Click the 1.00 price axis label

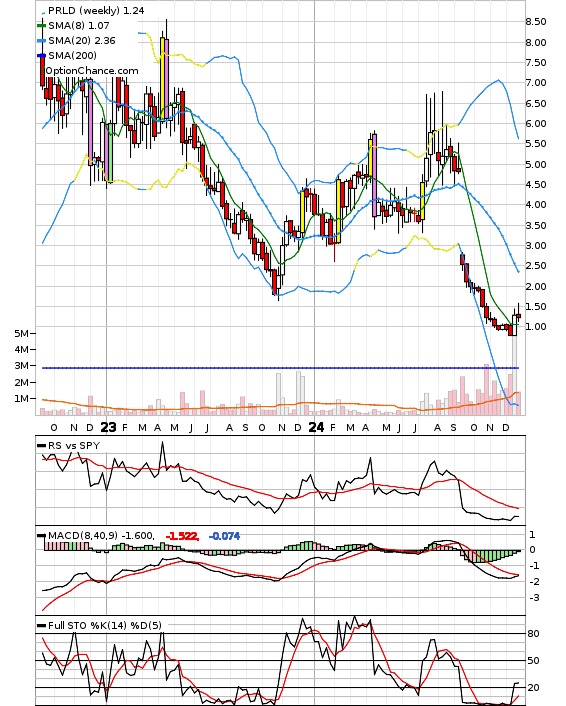pos(535,326)
